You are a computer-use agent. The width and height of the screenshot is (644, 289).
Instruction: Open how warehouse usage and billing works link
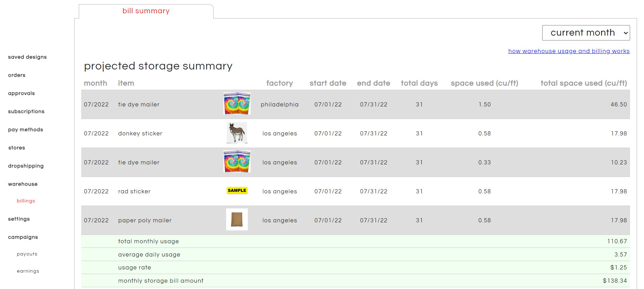[x=569, y=51]
